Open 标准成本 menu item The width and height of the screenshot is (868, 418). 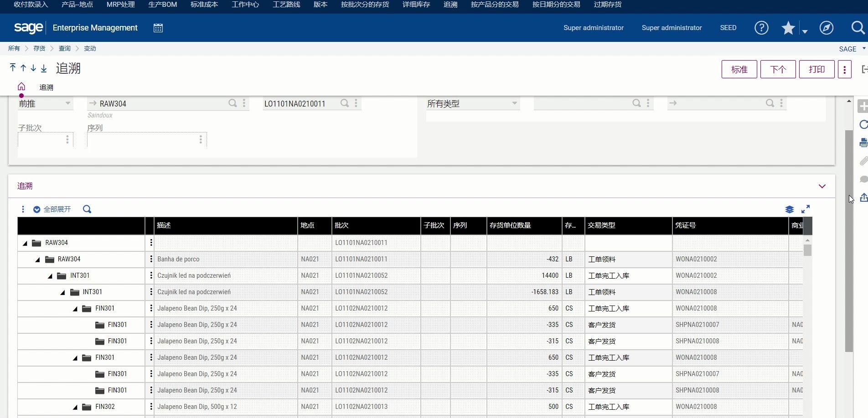point(204,5)
